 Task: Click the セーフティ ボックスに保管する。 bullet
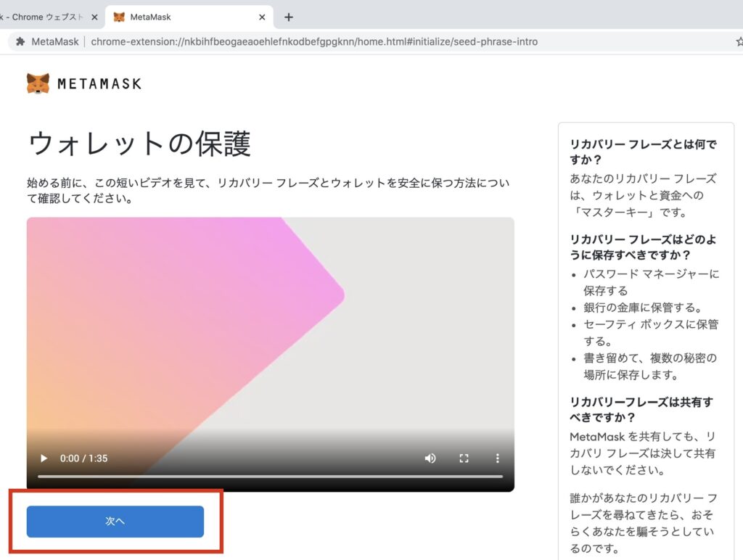click(651, 332)
